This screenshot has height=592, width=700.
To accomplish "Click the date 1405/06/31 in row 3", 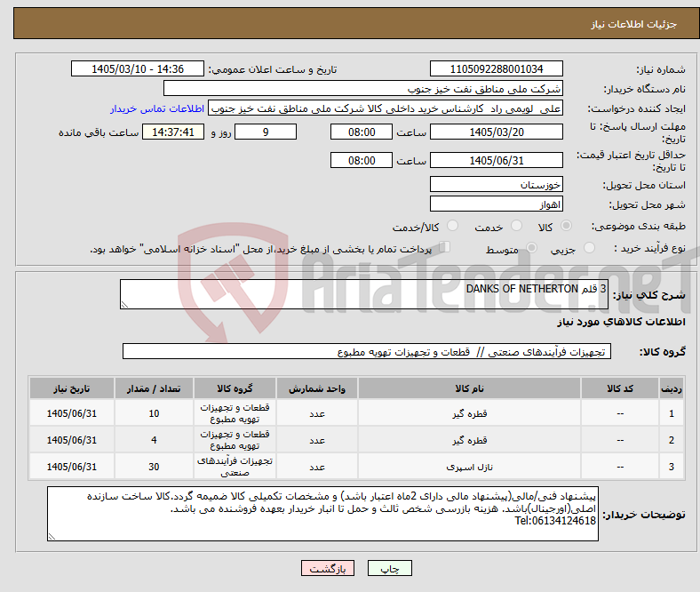I will tap(72, 467).
